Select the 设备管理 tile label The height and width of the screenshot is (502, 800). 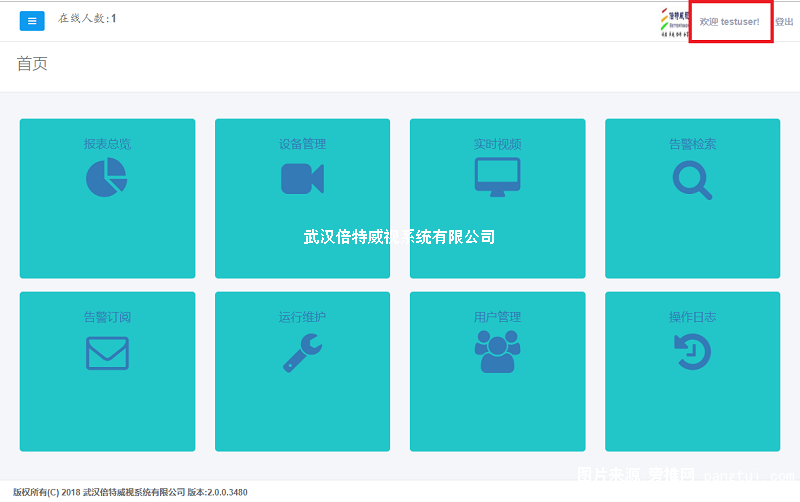(302, 144)
